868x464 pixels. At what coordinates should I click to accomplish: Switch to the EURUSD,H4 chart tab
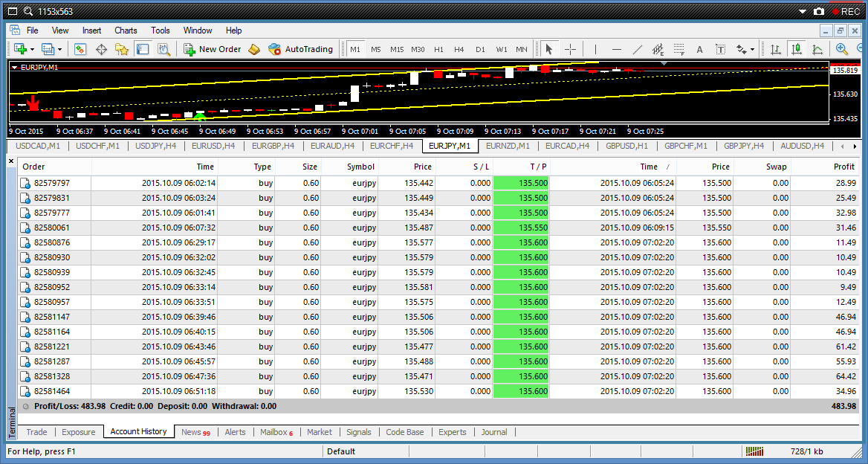[x=213, y=146]
